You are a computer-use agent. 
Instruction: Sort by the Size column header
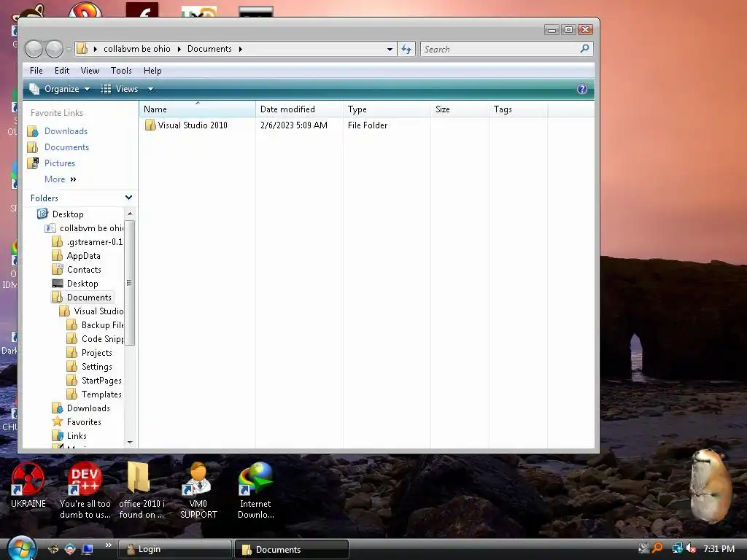pyautogui.click(x=460, y=109)
